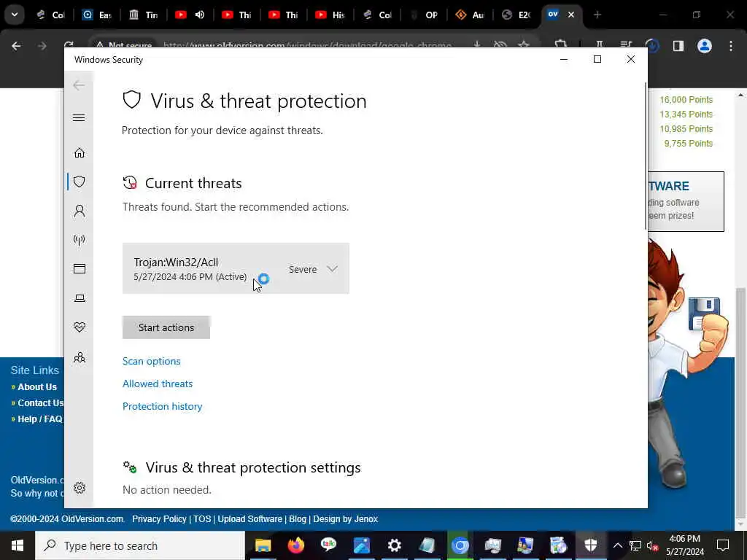This screenshot has width=747, height=560.
Task: Click Chrome forward navigation arrow
Action: (42, 46)
